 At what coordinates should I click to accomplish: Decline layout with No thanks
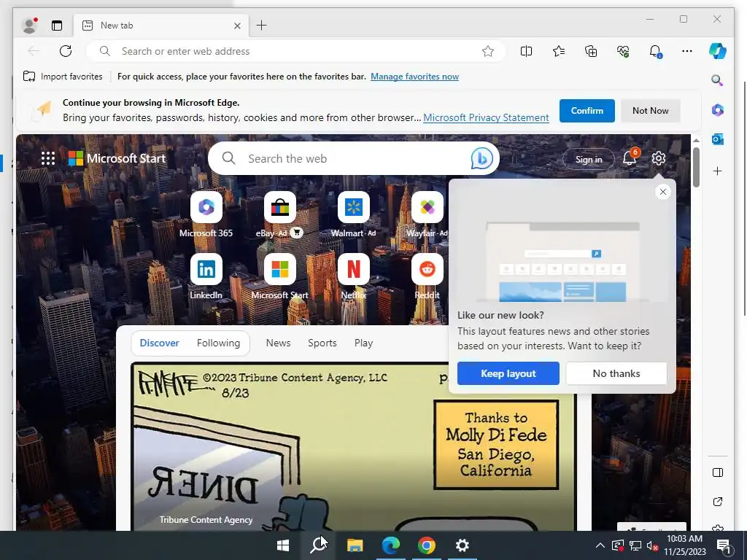(616, 373)
